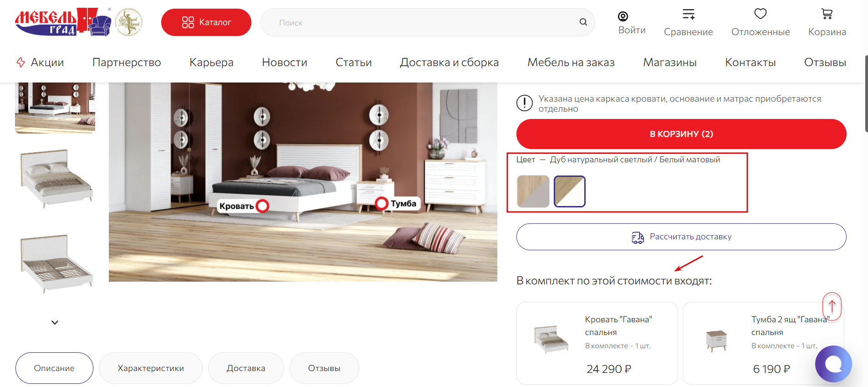Viewport: 868px width, 387px height.
Task: Select the oak and grey color swatch
Action: coord(533,191)
